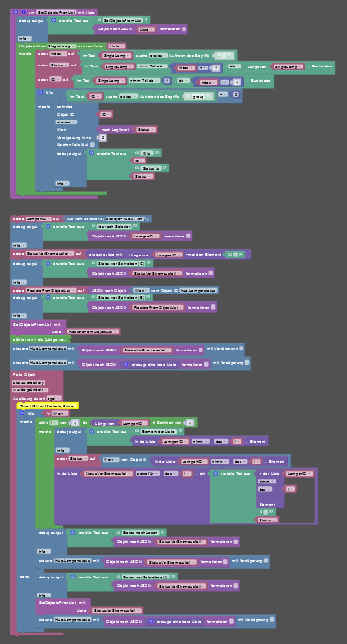Toggle formatieren checkbox after RestoreFromObjectList JSON block
The image size is (347, 644).
[x=213, y=307]
